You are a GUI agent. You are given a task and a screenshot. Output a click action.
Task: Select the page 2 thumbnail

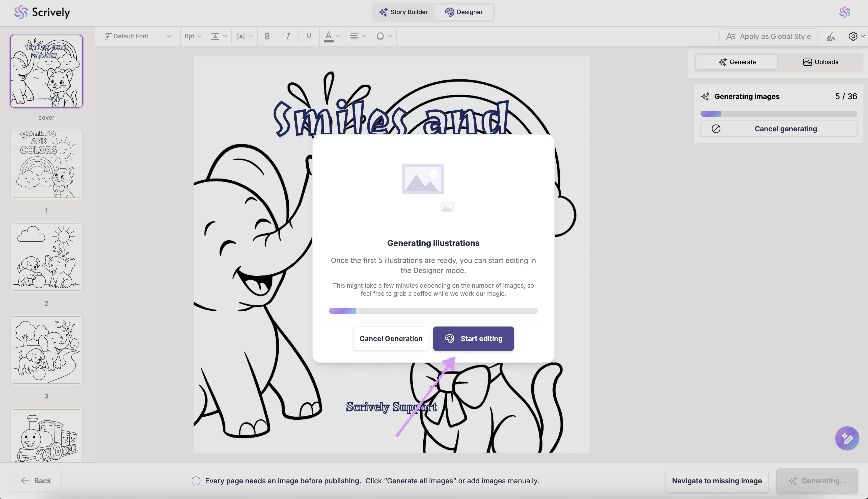tap(46, 257)
